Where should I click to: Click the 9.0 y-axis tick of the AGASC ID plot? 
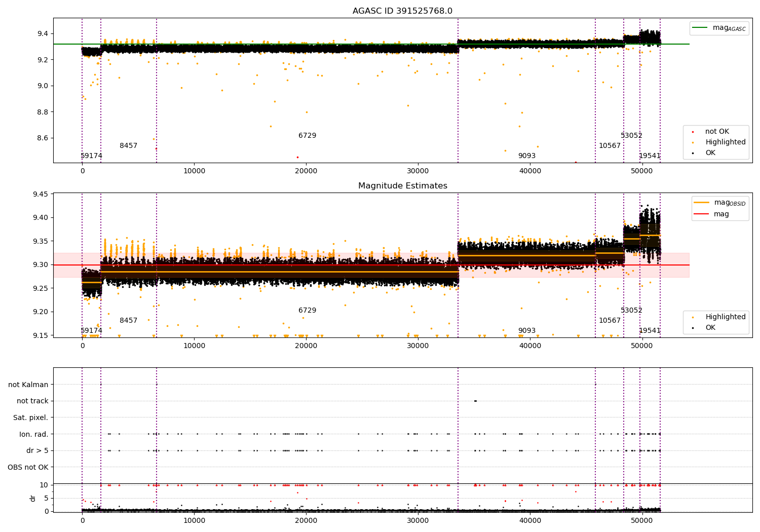(x=43, y=86)
